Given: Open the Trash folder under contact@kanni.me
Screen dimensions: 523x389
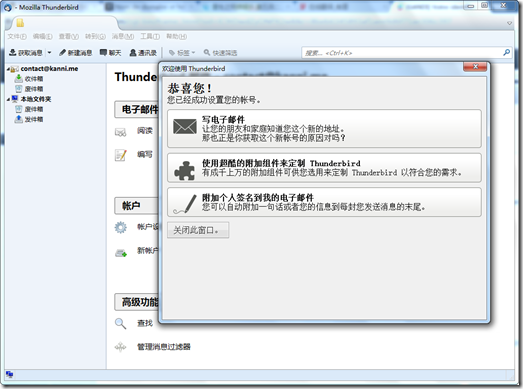Looking at the screenshot, I should (34, 89).
